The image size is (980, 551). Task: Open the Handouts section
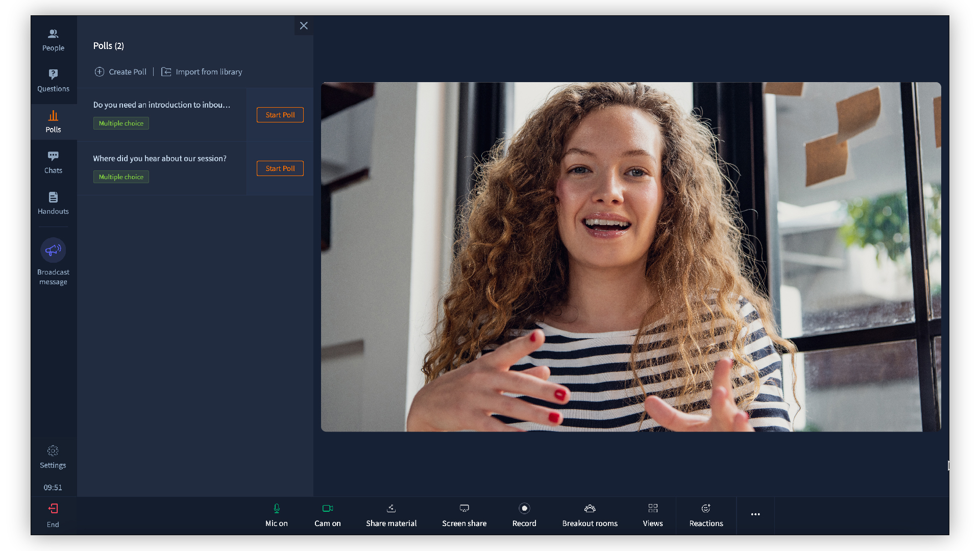[53, 203]
